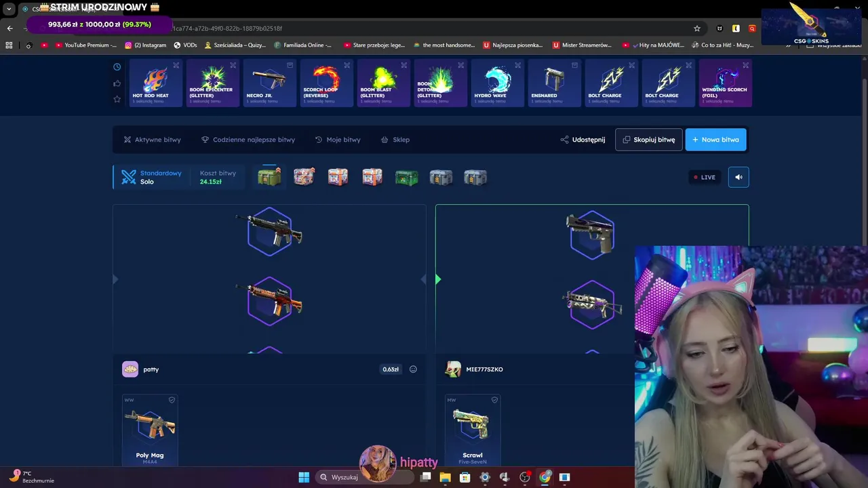Select the last gray case icon
This screenshot has height=488, width=868.
coord(475,178)
